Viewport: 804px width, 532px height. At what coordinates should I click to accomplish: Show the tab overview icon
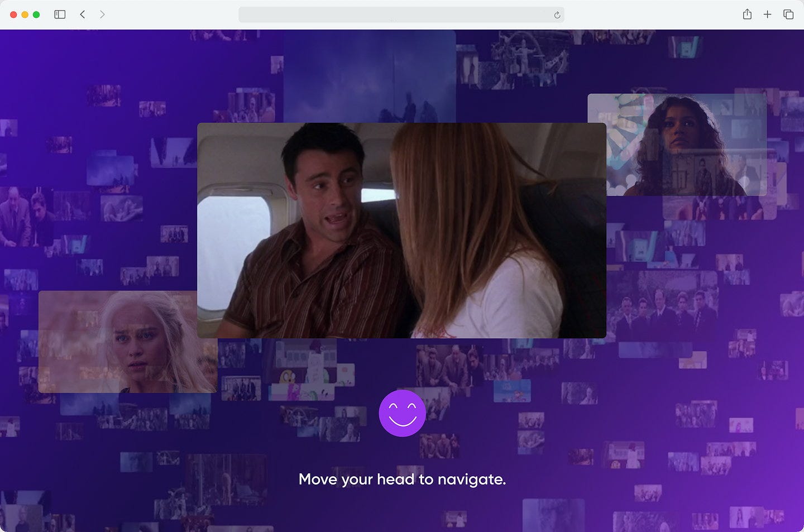point(788,15)
